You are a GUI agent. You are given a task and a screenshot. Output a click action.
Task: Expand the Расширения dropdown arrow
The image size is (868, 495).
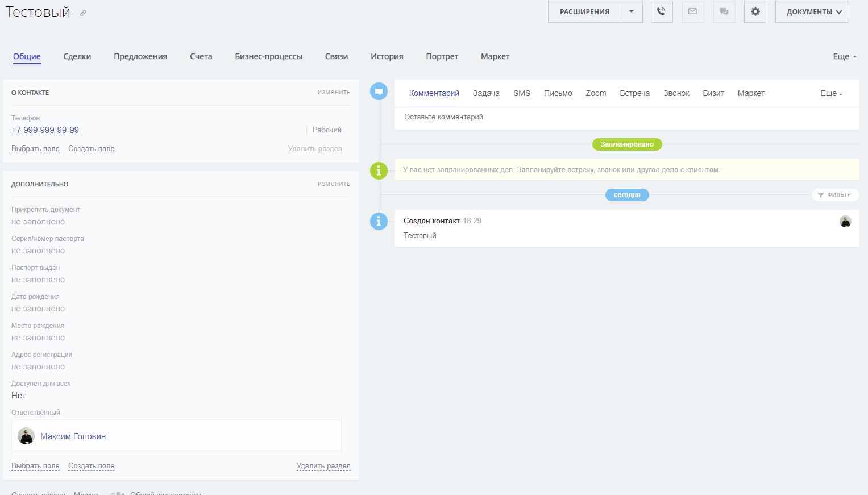click(x=632, y=11)
